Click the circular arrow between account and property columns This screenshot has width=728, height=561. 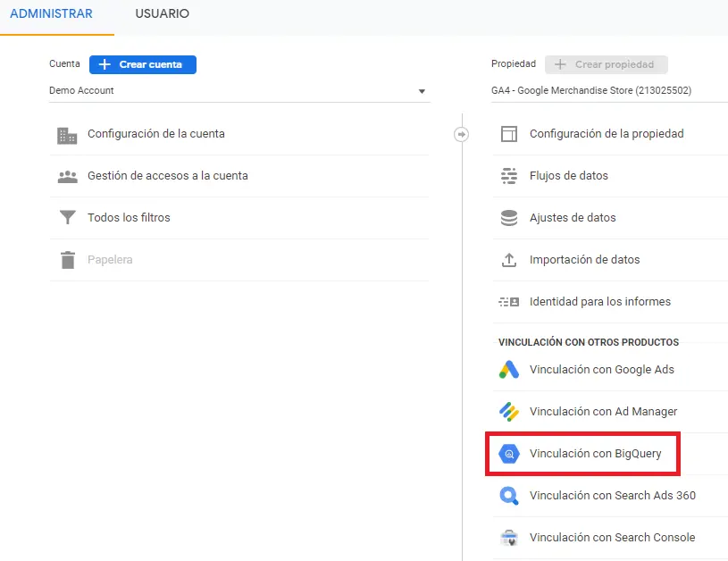pos(461,134)
